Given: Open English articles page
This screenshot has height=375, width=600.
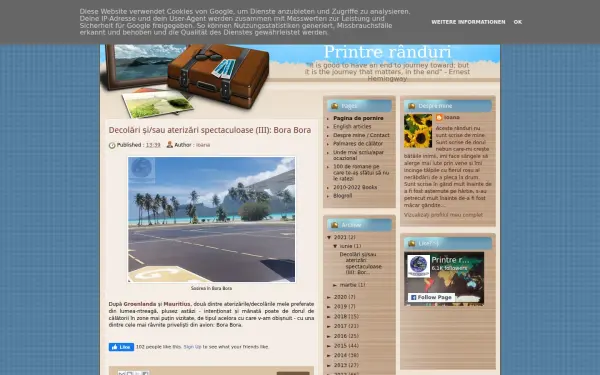Looking at the screenshot, I should (352, 127).
